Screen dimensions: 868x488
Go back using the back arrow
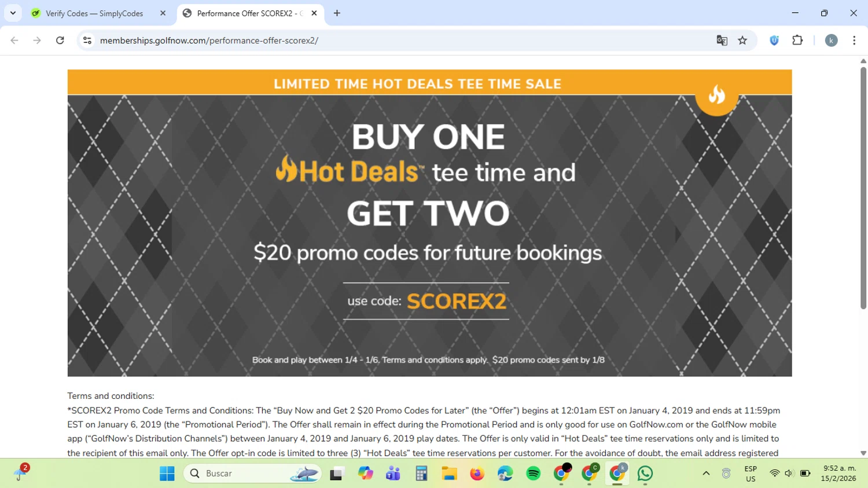click(x=14, y=41)
